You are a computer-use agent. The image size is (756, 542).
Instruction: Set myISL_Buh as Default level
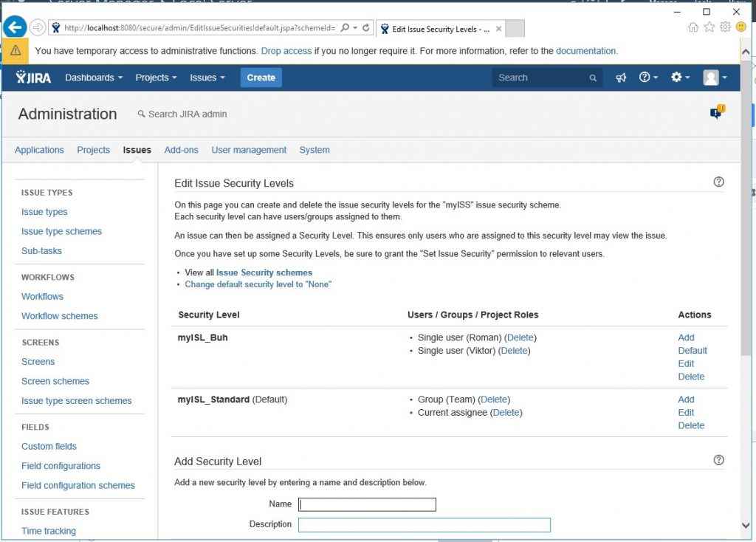[693, 351]
